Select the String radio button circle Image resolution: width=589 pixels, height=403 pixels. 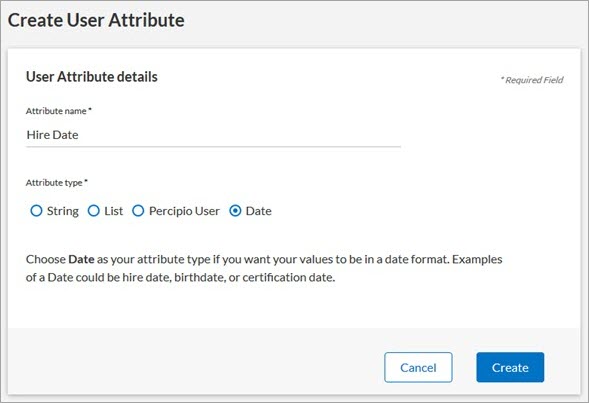coord(36,211)
